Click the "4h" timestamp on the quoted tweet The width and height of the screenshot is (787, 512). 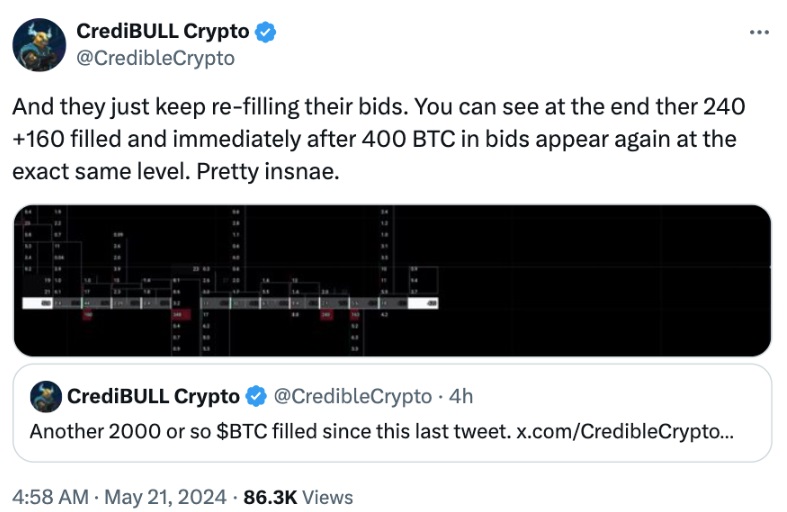click(461, 397)
